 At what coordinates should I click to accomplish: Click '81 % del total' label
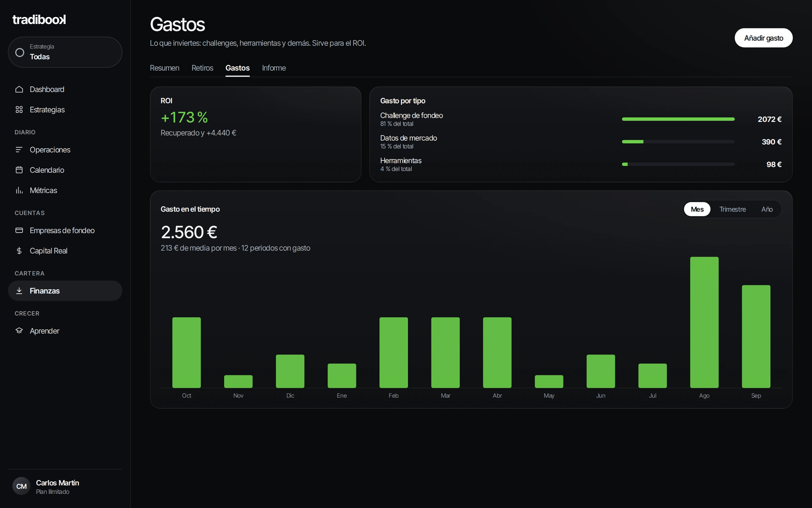click(x=397, y=124)
